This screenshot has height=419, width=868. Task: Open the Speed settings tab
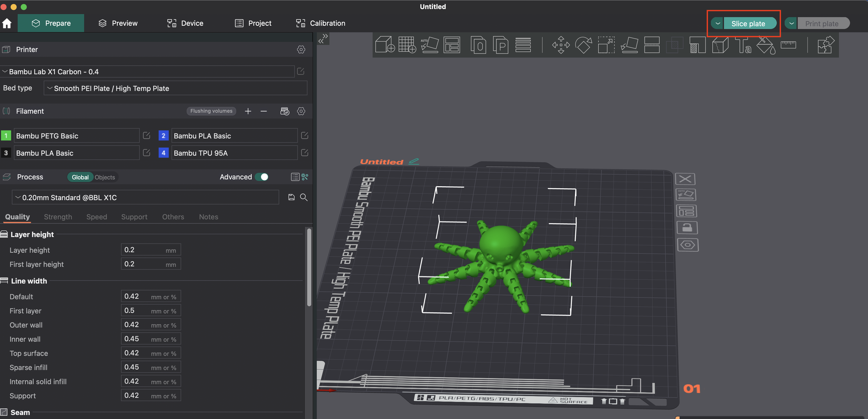tap(97, 217)
